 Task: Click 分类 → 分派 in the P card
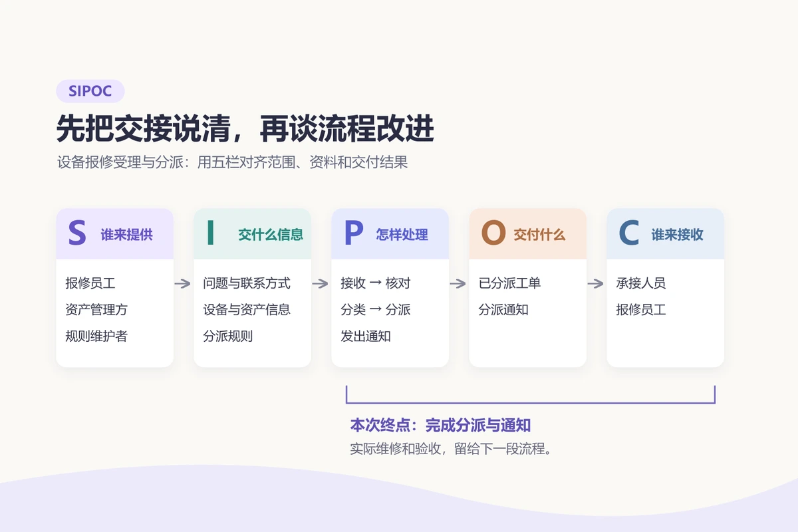(x=376, y=310)
